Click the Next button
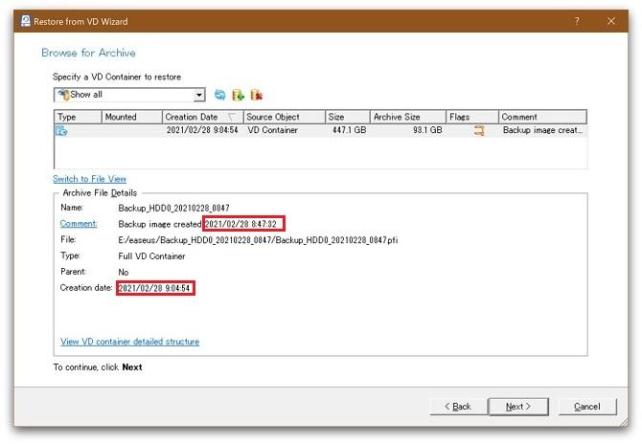This screenshot has height=444, width=642. tap(518, 406)
